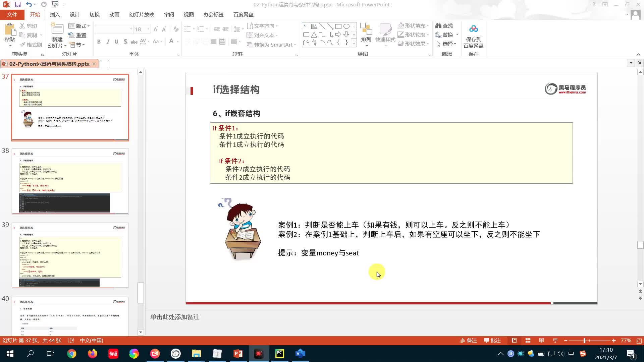
Task: Start slideshow from status bar icon
Action: coord(555,341)
